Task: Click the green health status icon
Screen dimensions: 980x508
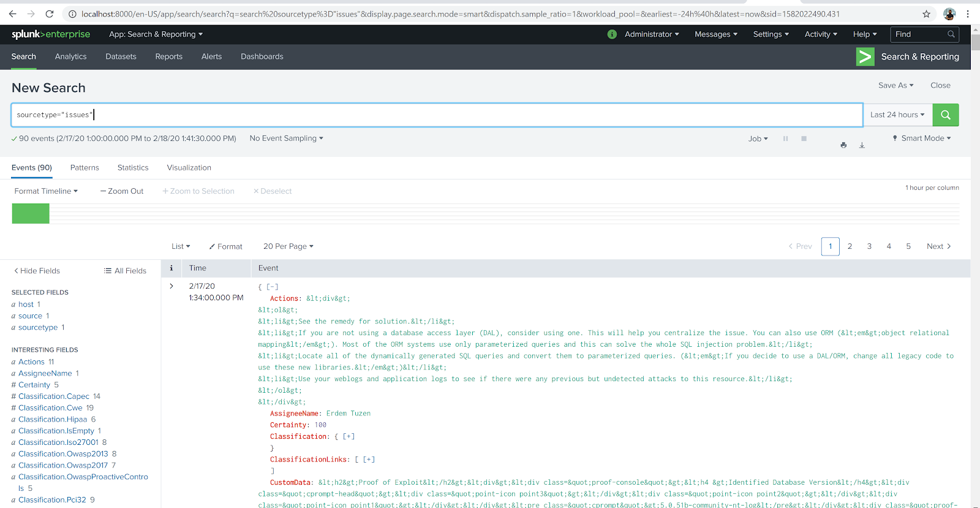Action: click(612, 34)
